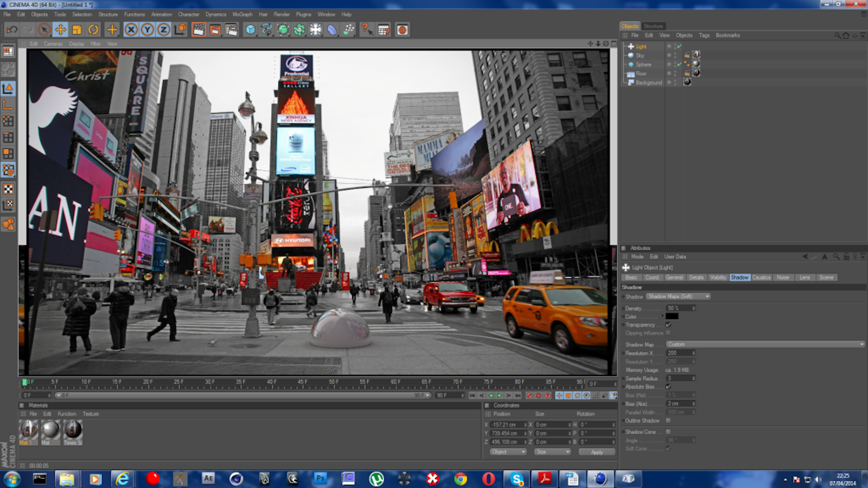Open the Render menu

pyautogui.click(x=281, y=14)
